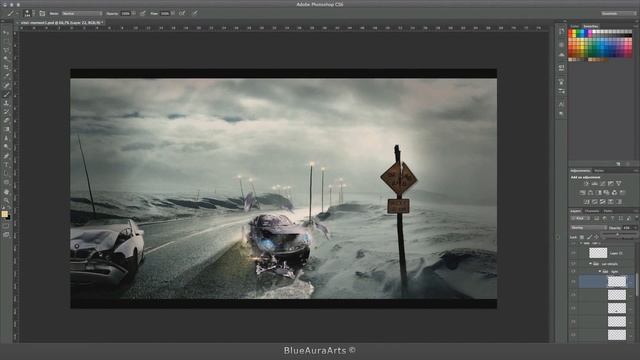Select the open document's tab
This screenshot has height=360, width=640.
(61, 23)
